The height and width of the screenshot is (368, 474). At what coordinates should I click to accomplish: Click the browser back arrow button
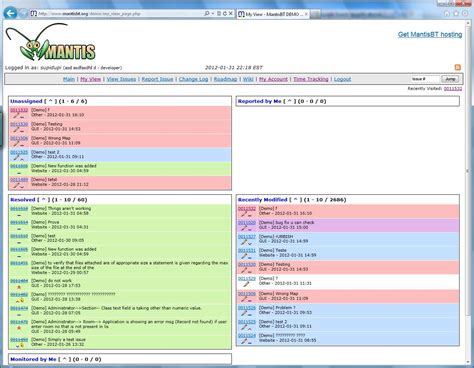coord(10,13)
